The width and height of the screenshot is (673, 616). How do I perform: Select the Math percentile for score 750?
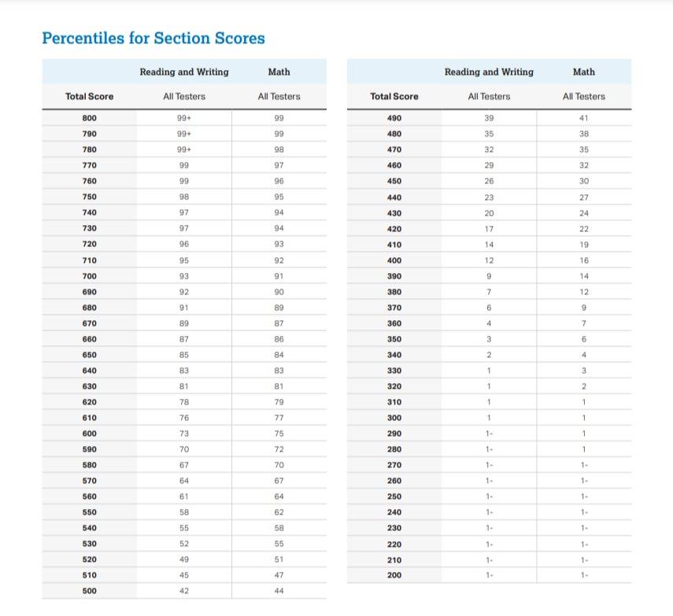279,197
